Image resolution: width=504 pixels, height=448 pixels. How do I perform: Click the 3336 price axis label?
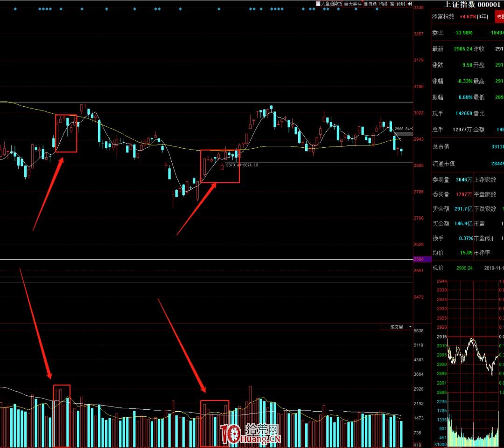(x=419, y=8)
